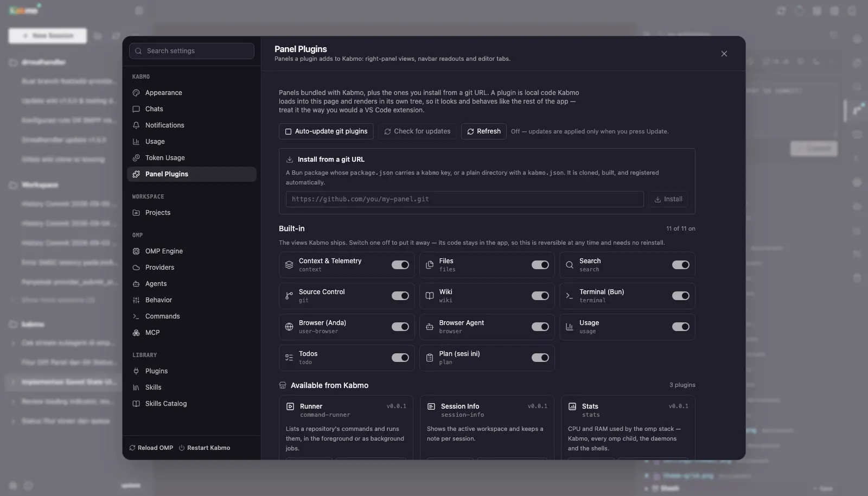Disable the Todos panel switch
Viewport: 868px width, 496px height.
coord(400,358)
